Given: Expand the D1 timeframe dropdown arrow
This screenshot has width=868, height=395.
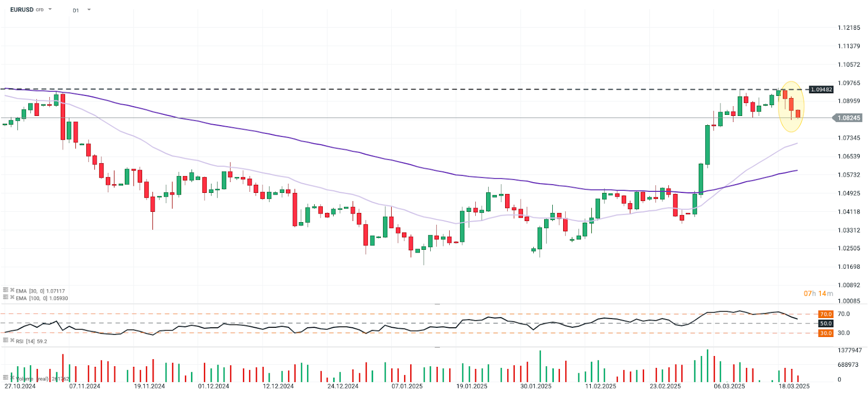Looking at the screenshot, I should pos(89,10).
